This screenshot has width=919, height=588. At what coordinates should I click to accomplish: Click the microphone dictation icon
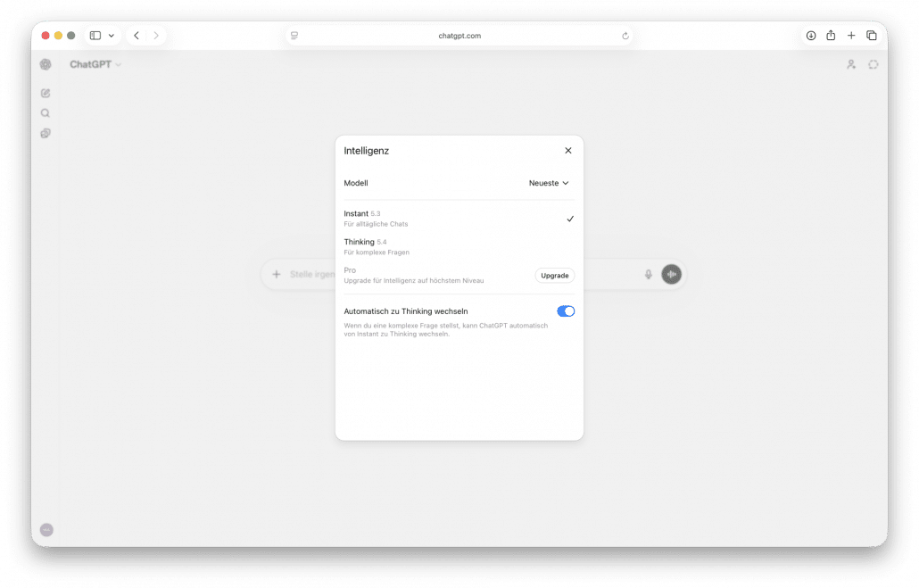[649, 274]
